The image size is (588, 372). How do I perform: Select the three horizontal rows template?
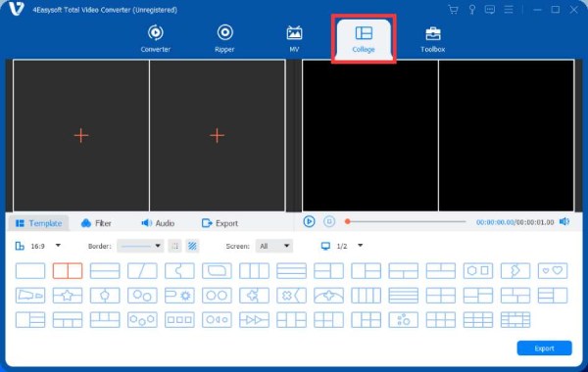(x=291, y=271)
